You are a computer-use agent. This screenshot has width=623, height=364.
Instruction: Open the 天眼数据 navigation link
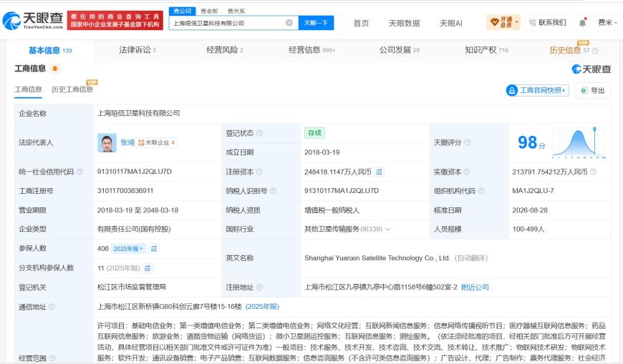(x=404, y=24)
